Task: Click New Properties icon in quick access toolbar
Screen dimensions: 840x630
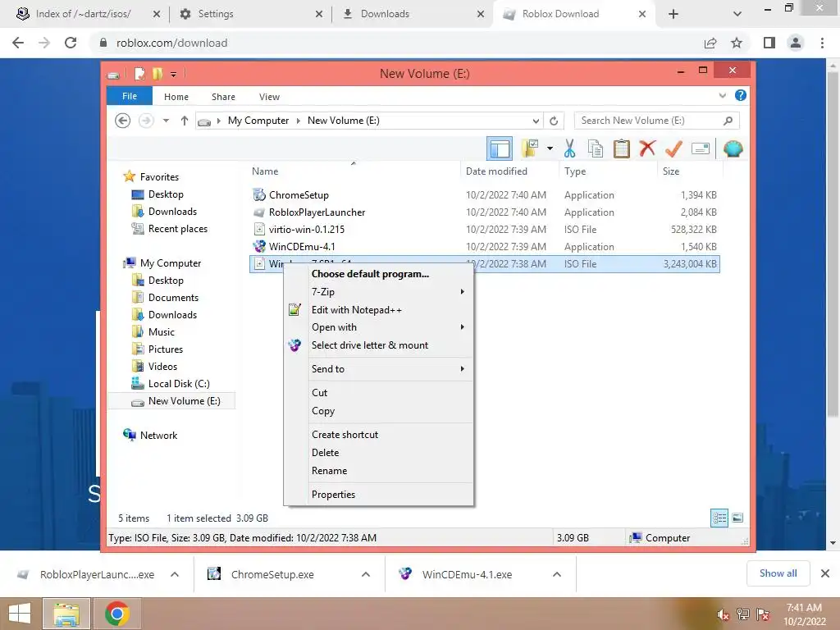Action: point(139,73)
